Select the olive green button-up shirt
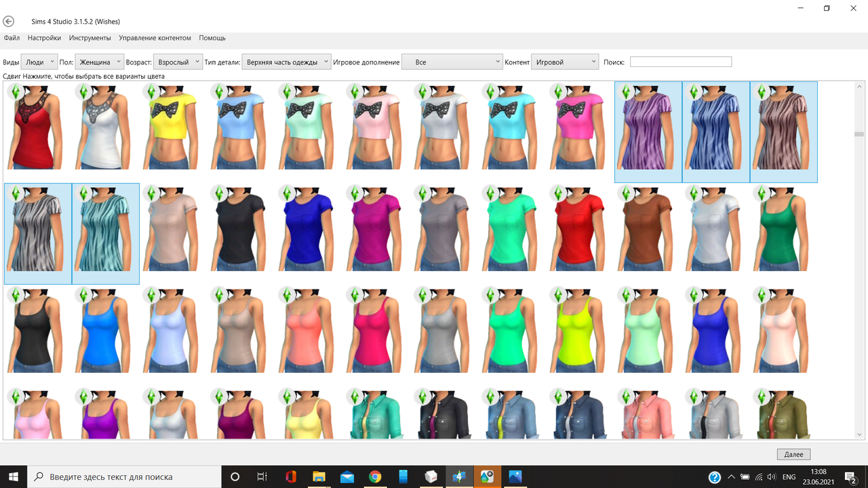868x488 pixels. point(784,413)
